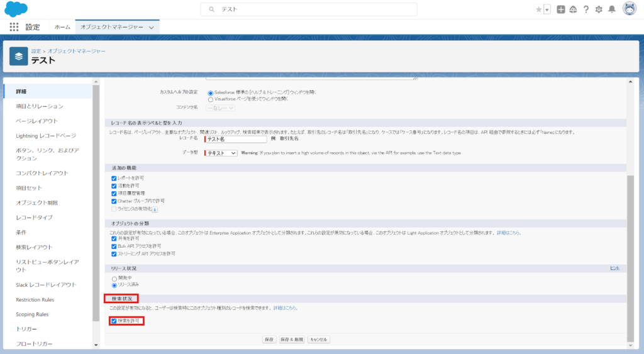Uncheck the レポートを許可 checkbox
This screenshot has height=354, width=644.
coord(114,179)
